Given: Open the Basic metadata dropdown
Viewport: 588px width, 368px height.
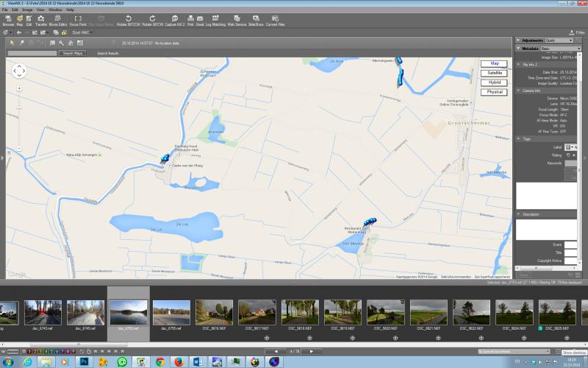Looking at the screenshot, I should [x=561, y=49].
